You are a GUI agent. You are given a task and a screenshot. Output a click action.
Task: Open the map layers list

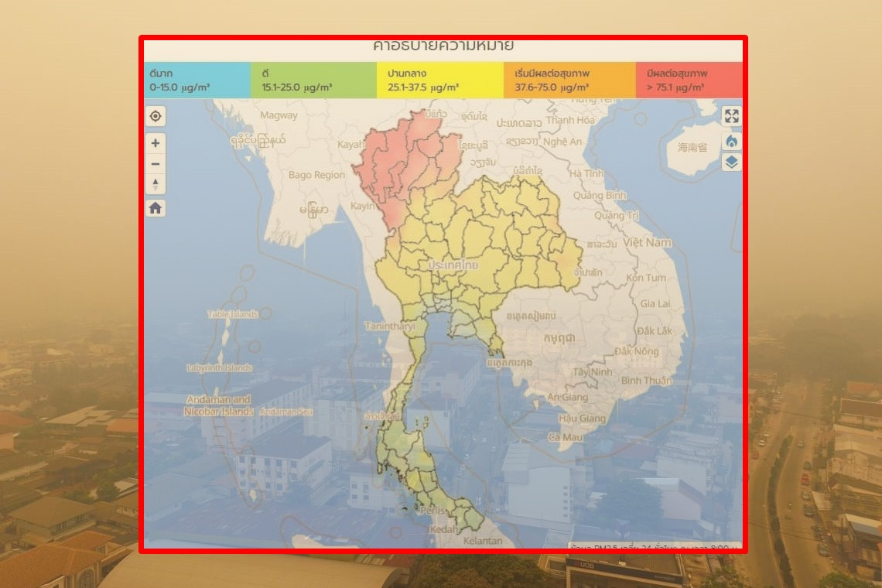(731, 162)
